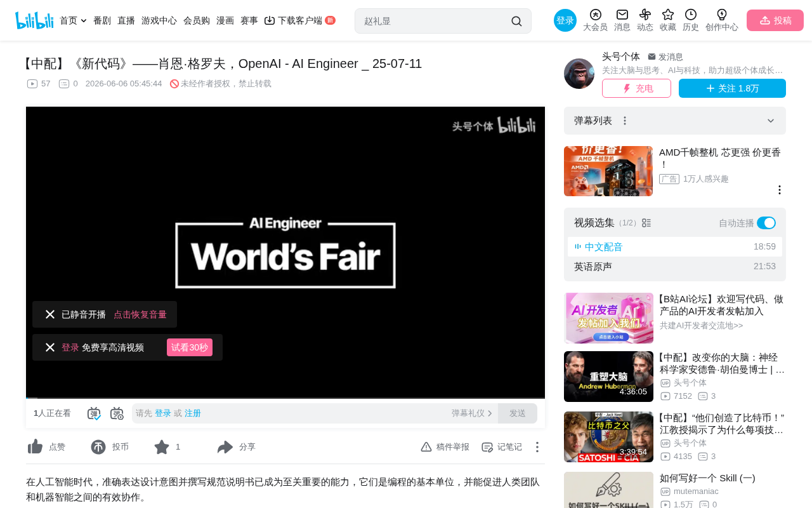Open the AMD ad options dots
This screenshot has height=508, width=812.
(x=780, y=190)
